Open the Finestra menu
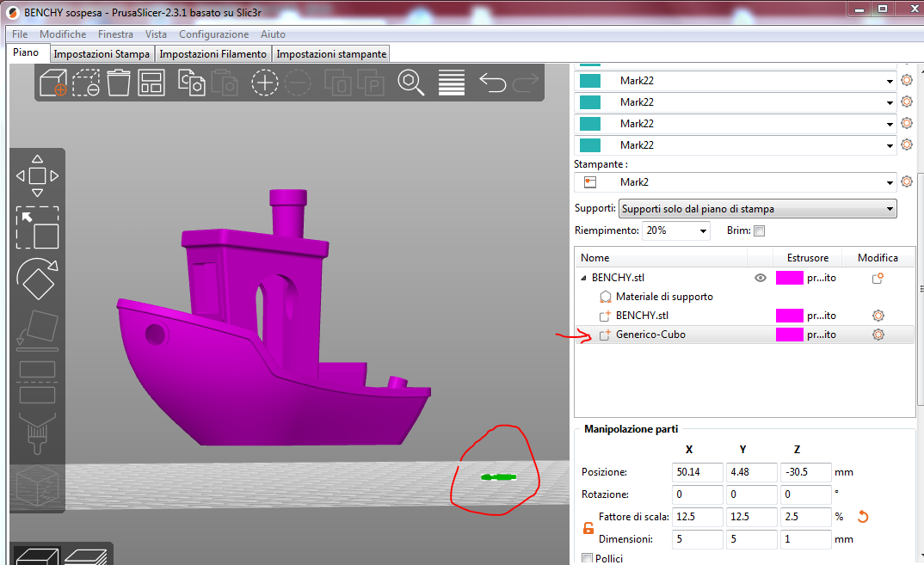Viewport: 924px width, 565px height. 115,34
